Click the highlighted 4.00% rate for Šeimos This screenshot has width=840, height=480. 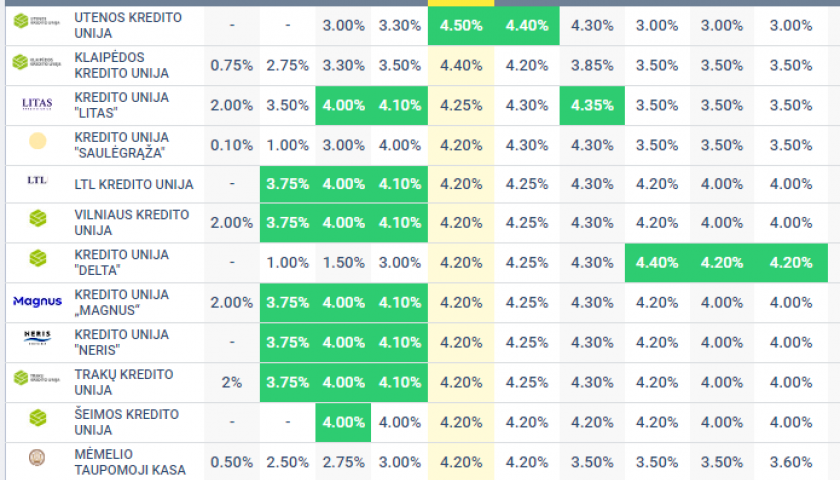tap(343, 422)
